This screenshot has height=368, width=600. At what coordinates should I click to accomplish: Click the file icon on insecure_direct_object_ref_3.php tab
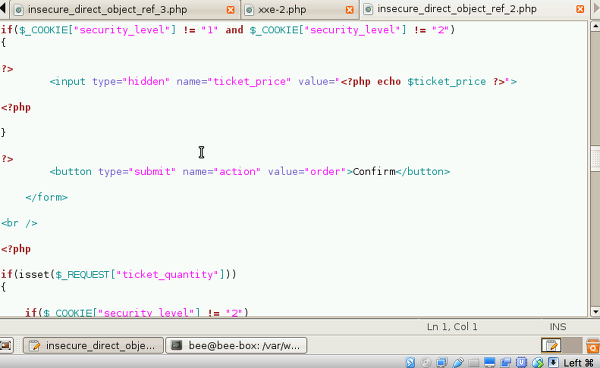pyautogui.click(x=18, y=10)
